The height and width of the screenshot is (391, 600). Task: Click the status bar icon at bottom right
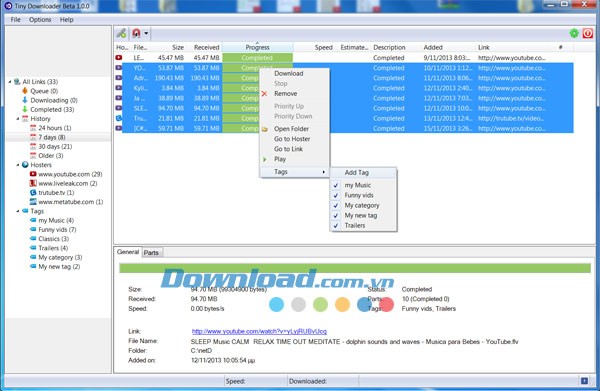click(584, 381)
